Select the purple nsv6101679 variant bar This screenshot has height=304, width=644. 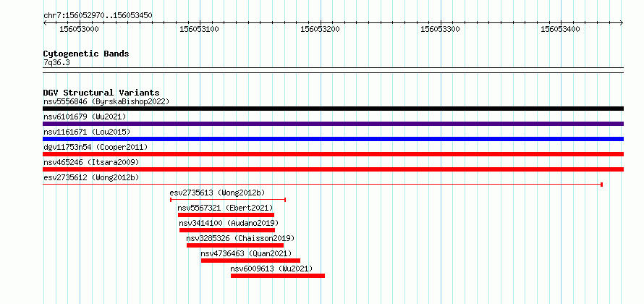tap(333, 124)
